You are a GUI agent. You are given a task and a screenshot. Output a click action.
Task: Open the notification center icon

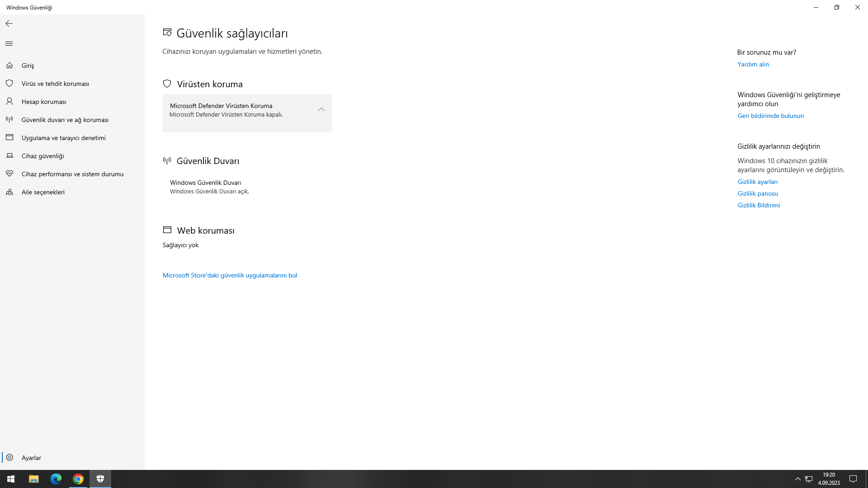[853, 479]
